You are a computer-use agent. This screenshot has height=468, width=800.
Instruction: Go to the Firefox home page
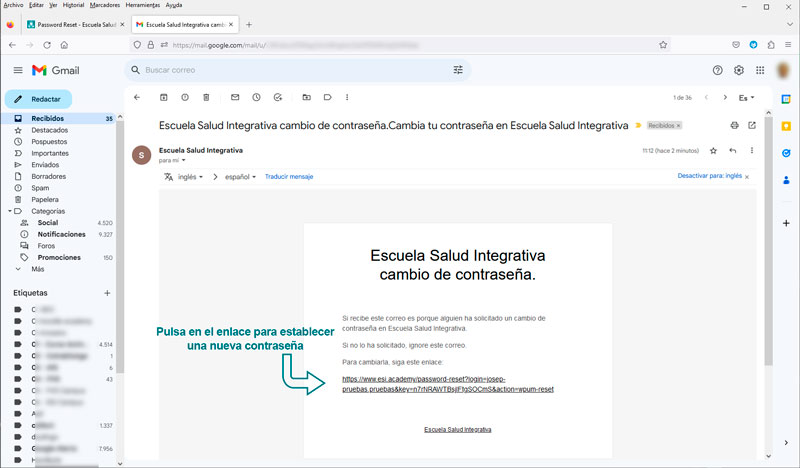(64, 45)
